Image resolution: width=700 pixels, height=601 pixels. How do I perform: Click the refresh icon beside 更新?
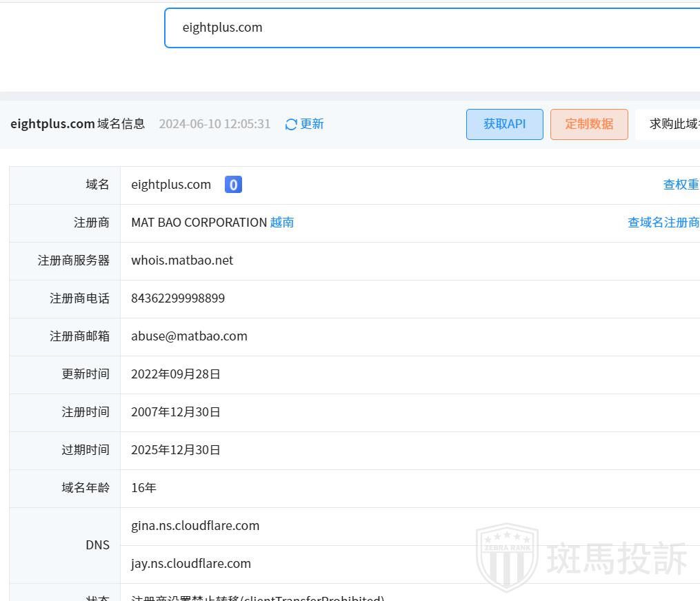(x=291, y=124)
